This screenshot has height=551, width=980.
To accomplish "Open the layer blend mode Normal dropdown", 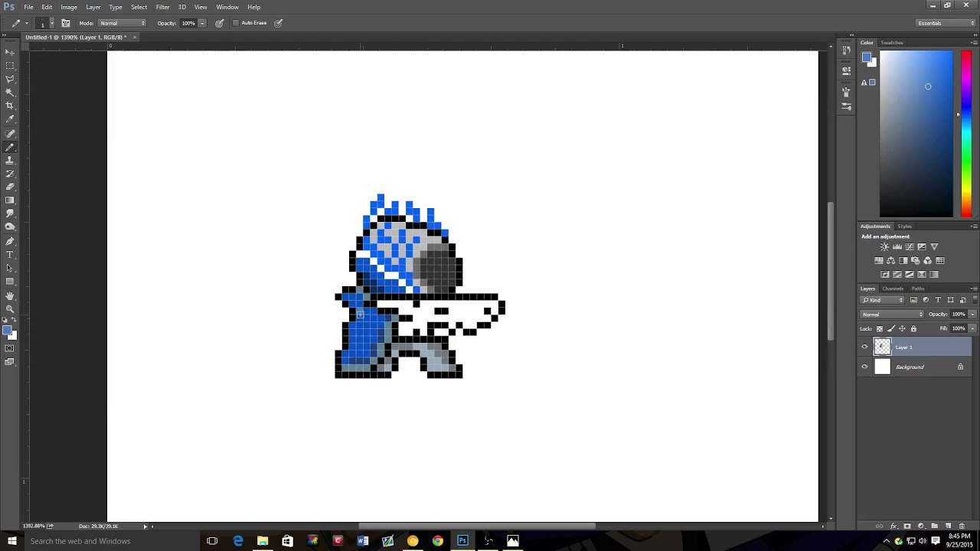I will coord(892,315).
